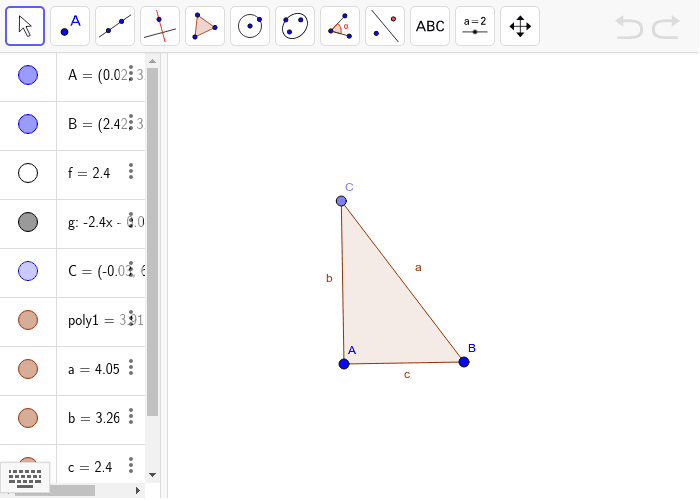Open more options for B row
The width and height of the screenshot is (700, 500).
click(x=131, y=122)
